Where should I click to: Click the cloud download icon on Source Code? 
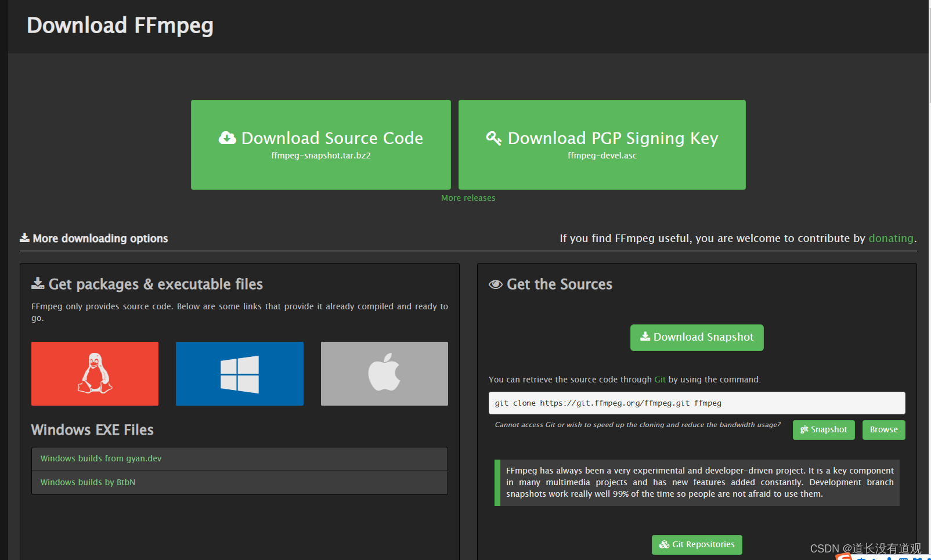coord(228,138)
